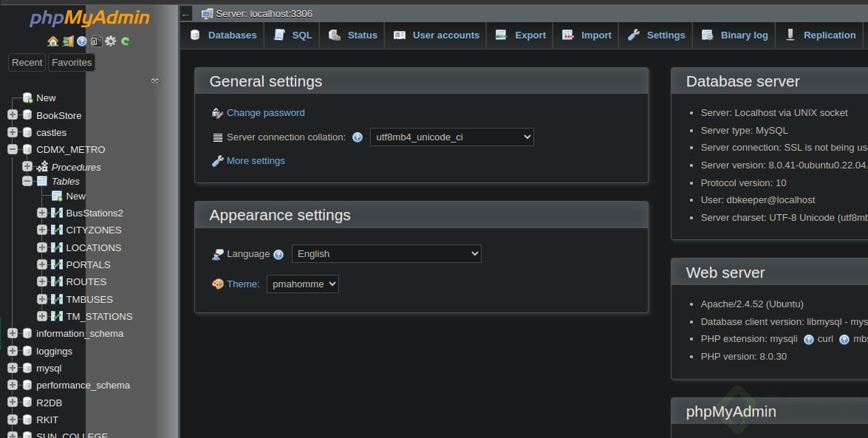Open the LOCATIONS table in tree
Viewport: 868px width, 438px height.
(94, 247)
